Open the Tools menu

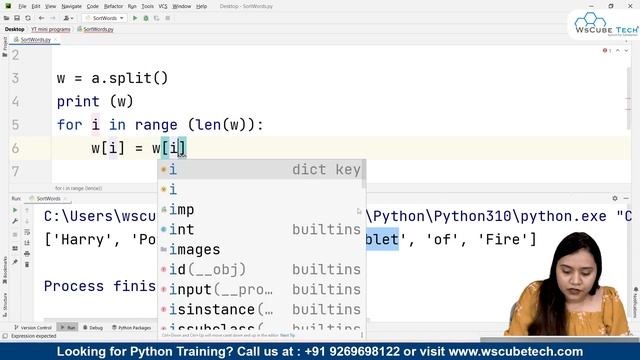(147, 6)
